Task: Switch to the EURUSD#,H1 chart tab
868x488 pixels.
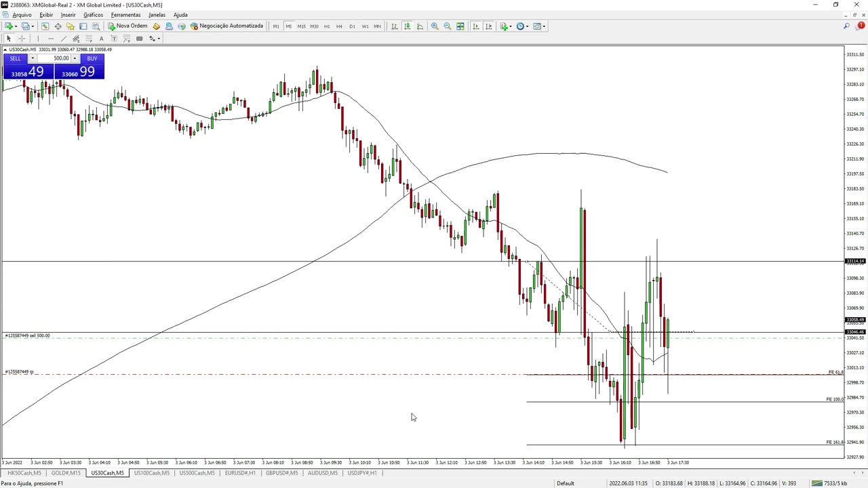Action: point(240,473)
